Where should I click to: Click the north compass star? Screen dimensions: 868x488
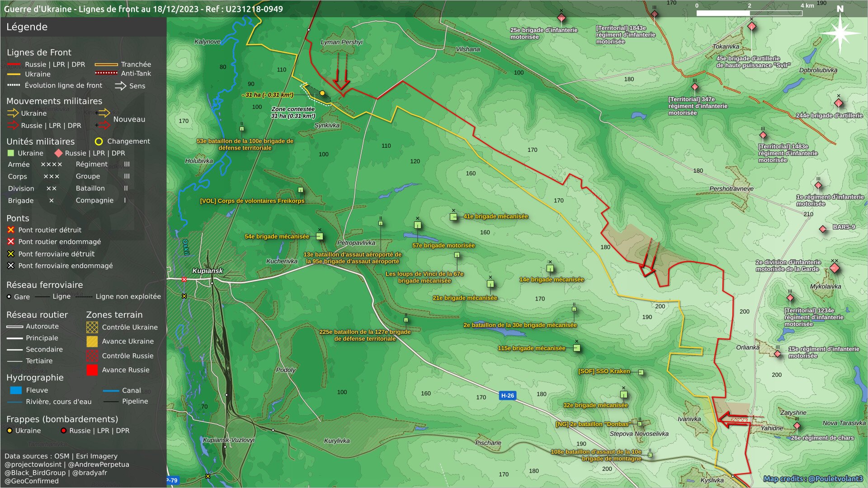840,33
